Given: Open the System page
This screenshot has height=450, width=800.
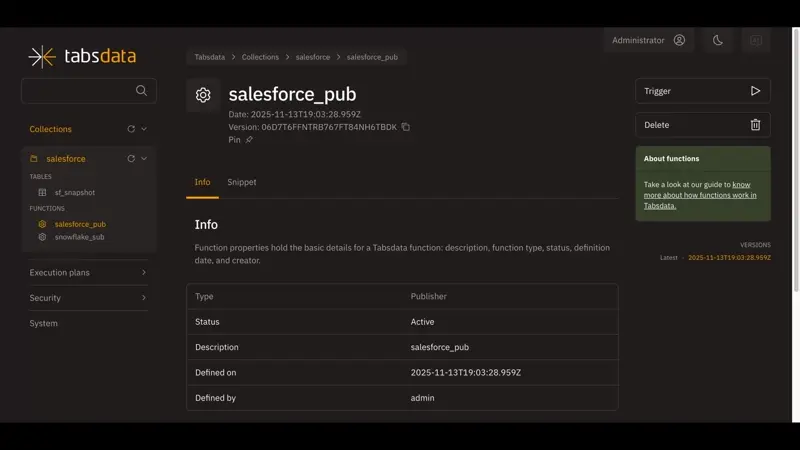Looking at the screenshot, I should (x=43, y=323).
